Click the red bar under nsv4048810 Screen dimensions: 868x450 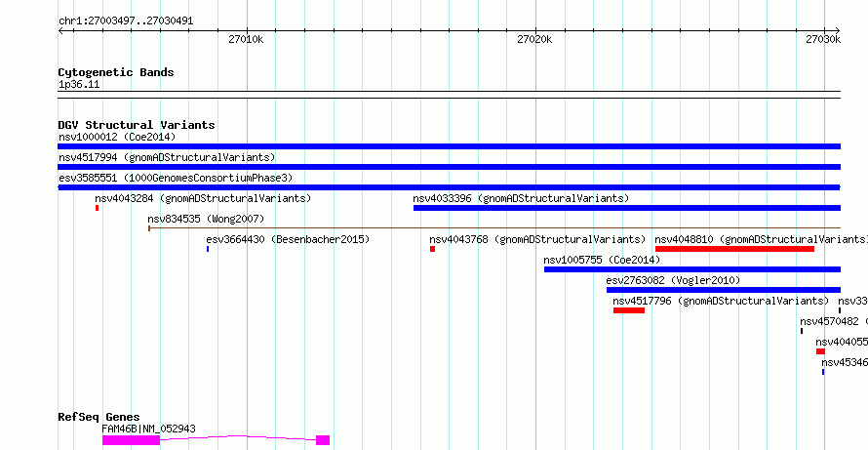[x=734, y=249]
